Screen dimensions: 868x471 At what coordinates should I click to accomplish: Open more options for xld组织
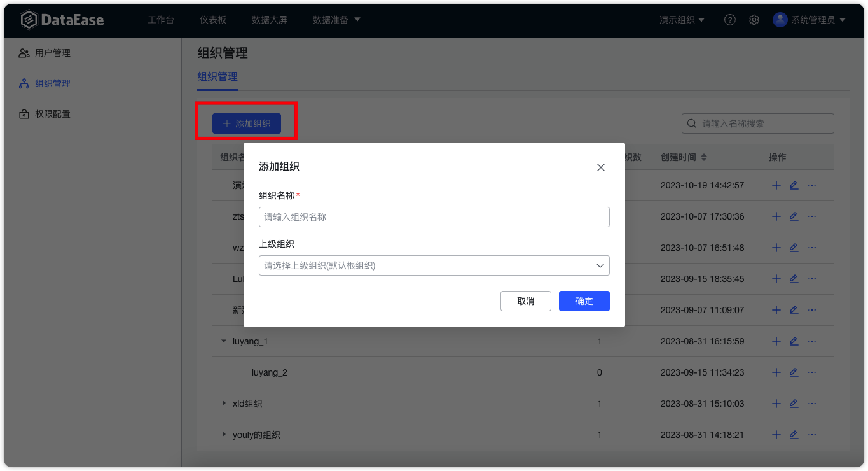click(x=812, y=404)
